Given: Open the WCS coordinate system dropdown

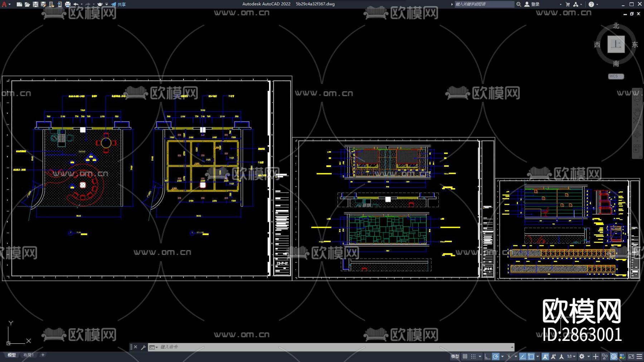Looking at the screenshot, I should 616,76.
